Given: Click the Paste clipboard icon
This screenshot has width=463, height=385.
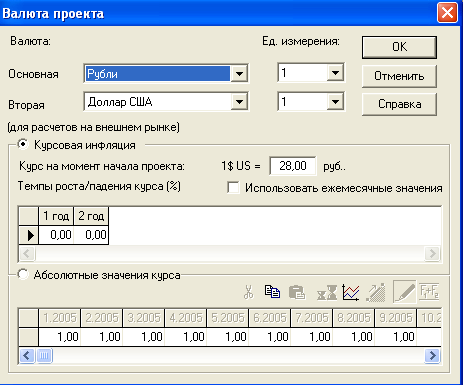Looking at the screenshot, I should coord(297,292).
